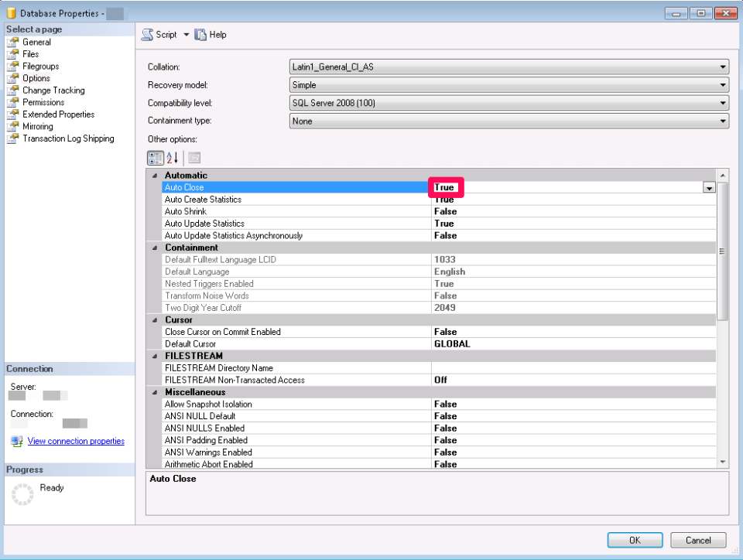Open the Filegroups page
The width and height of the screenshot is (743, 560).
click(41, 66)
